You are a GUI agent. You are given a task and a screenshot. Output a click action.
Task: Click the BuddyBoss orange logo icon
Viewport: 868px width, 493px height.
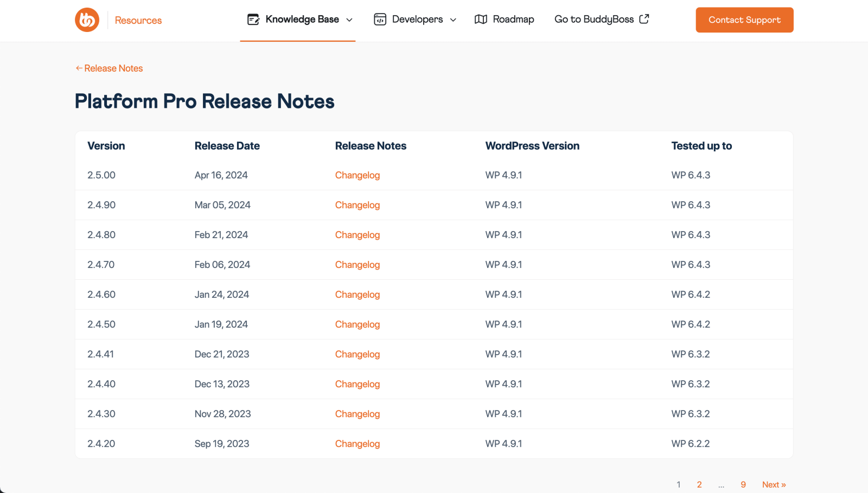point(87,20)
